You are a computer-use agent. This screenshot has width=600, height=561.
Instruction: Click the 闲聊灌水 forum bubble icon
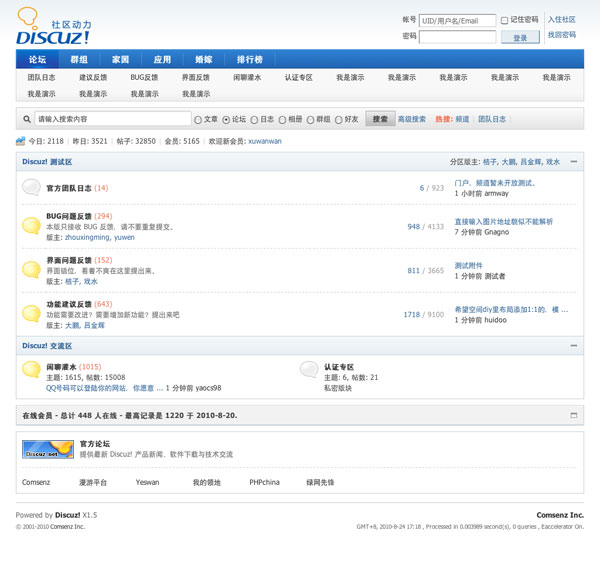31,371
